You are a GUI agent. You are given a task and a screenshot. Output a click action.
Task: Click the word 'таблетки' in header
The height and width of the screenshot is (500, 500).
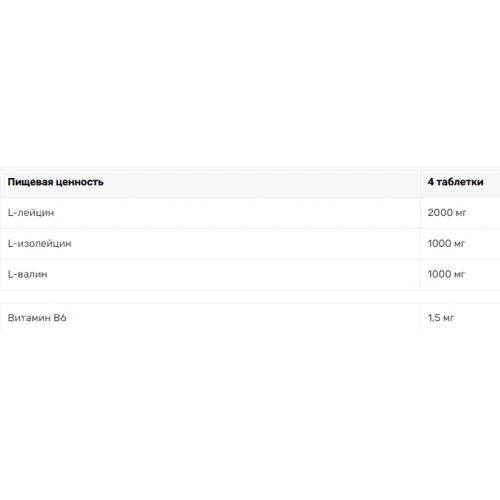tap(460, 182)
